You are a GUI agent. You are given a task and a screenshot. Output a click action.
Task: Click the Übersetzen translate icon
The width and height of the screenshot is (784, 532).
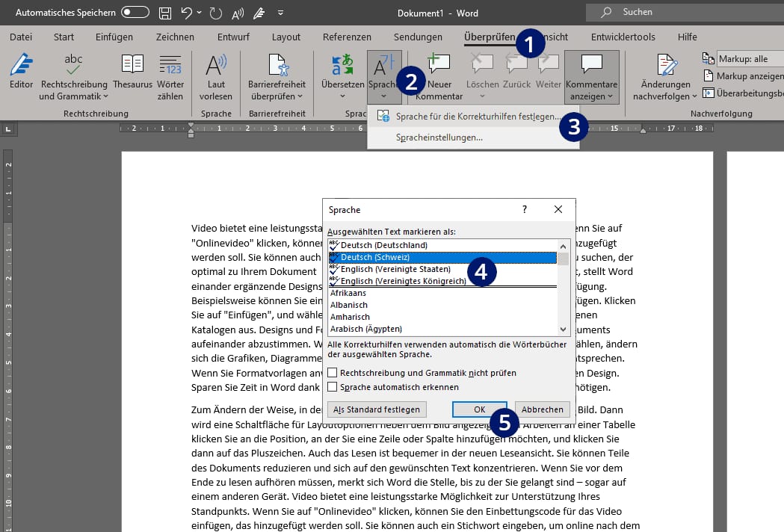click(342, 64)
